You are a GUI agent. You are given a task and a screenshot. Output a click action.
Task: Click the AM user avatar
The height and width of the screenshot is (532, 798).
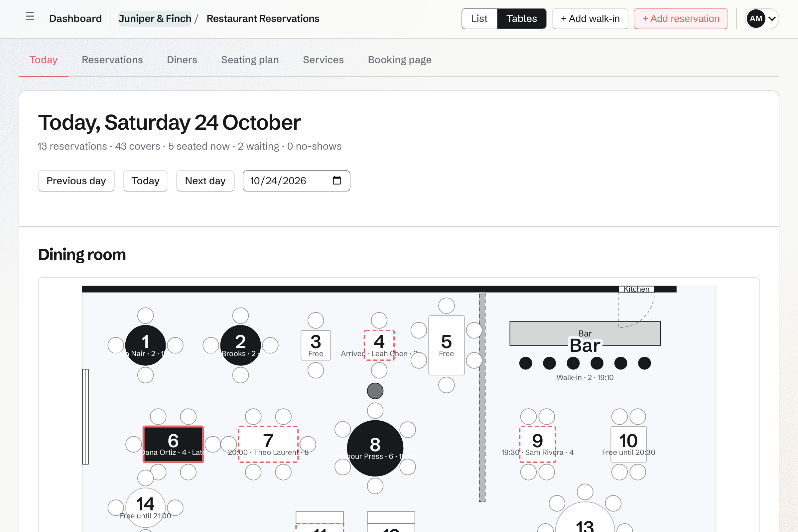pyautogui.click(x=756, y=19)
